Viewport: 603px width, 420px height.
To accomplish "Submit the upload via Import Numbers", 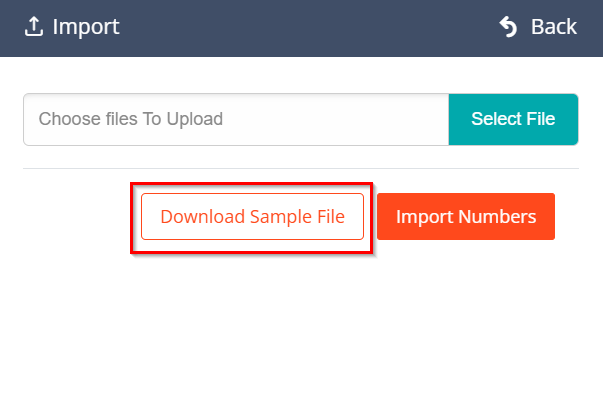I will (x=466, y=217).
